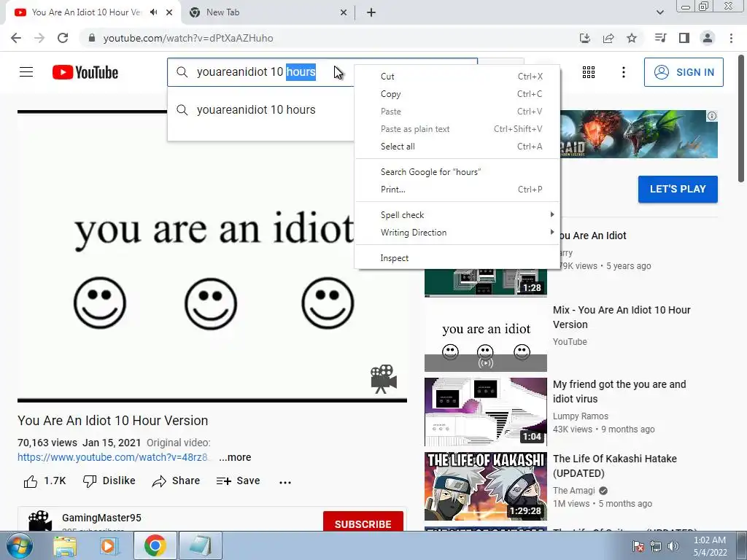Open volume icon in system tray
The width and height of the screenshot is (747, 560).
(673, 546)
